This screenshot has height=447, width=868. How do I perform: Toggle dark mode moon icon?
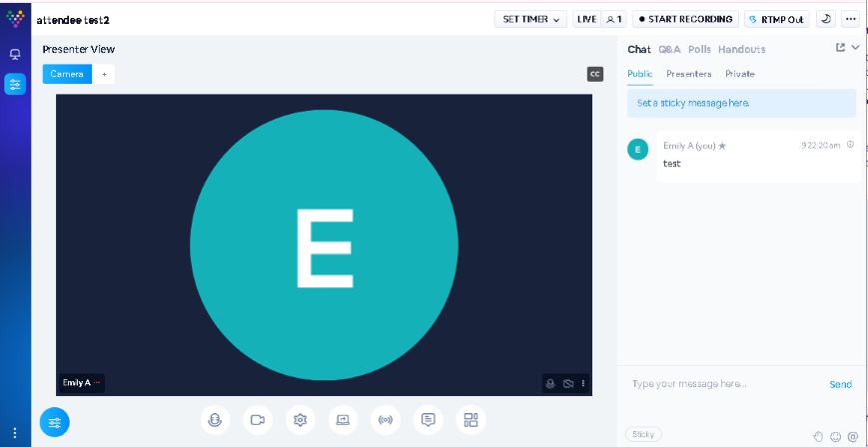[826, 19]
